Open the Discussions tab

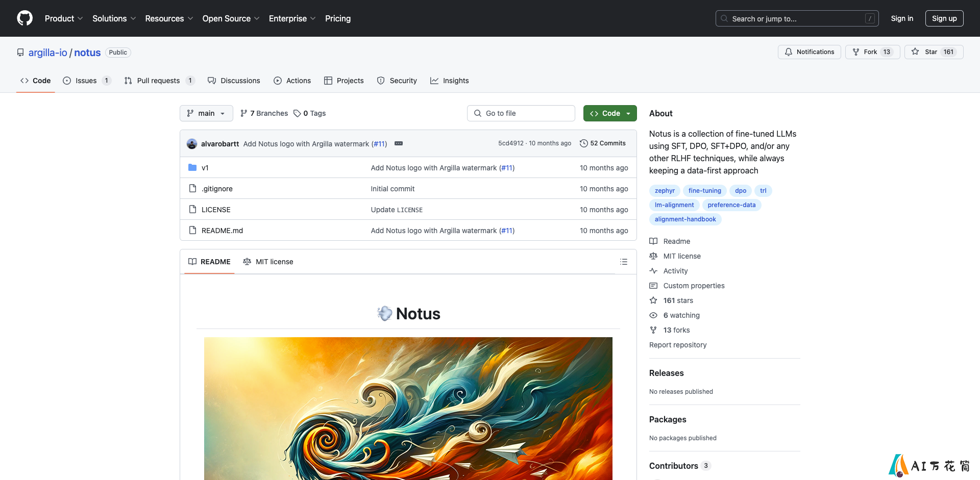pos(234,81)
